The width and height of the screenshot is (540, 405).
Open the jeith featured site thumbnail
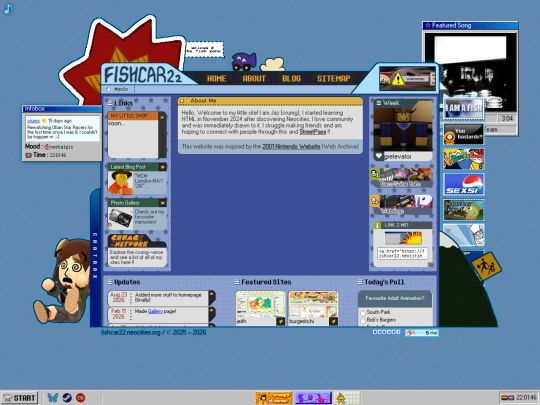point(260,305)
